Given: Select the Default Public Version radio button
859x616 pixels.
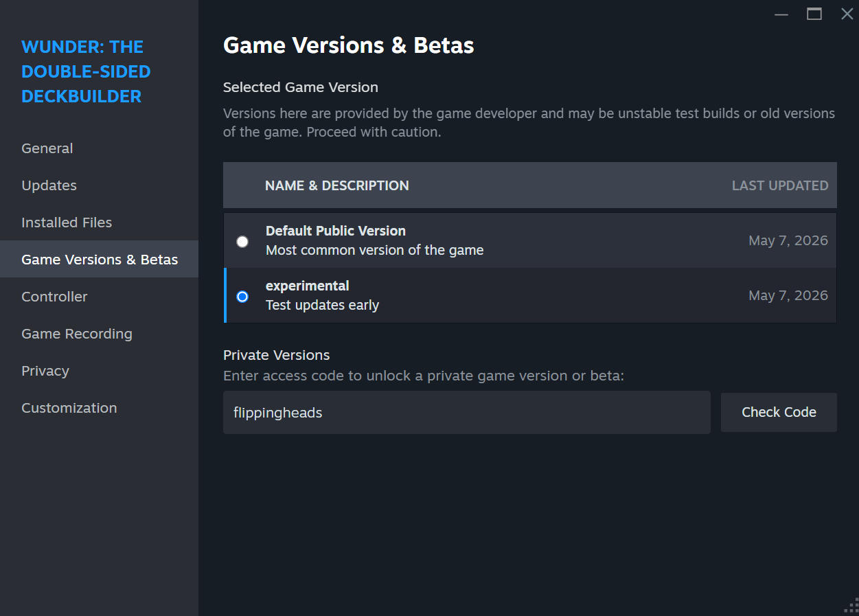Looking at the screenshot, I should click(242, 242).
